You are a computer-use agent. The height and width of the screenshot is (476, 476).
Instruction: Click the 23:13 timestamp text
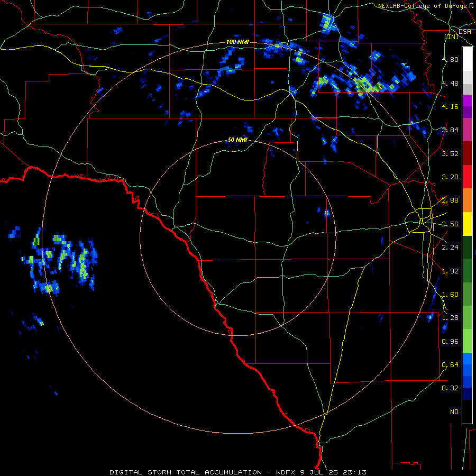point(355,472)
